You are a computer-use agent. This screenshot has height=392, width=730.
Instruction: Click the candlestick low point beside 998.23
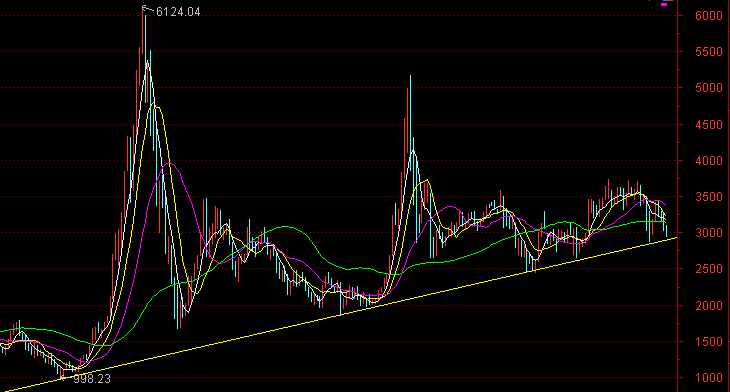pyautogui.click(x=63, y=375)
